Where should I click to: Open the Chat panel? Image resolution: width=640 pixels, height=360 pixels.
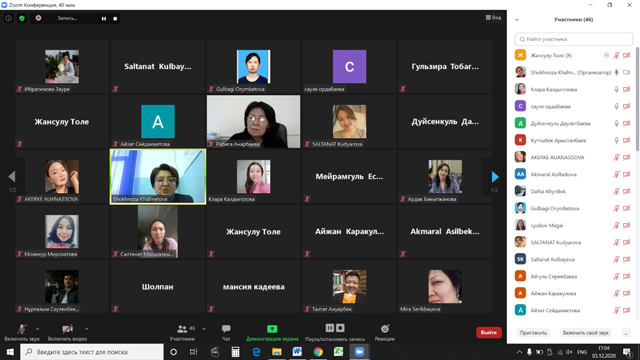coord(226,332)
